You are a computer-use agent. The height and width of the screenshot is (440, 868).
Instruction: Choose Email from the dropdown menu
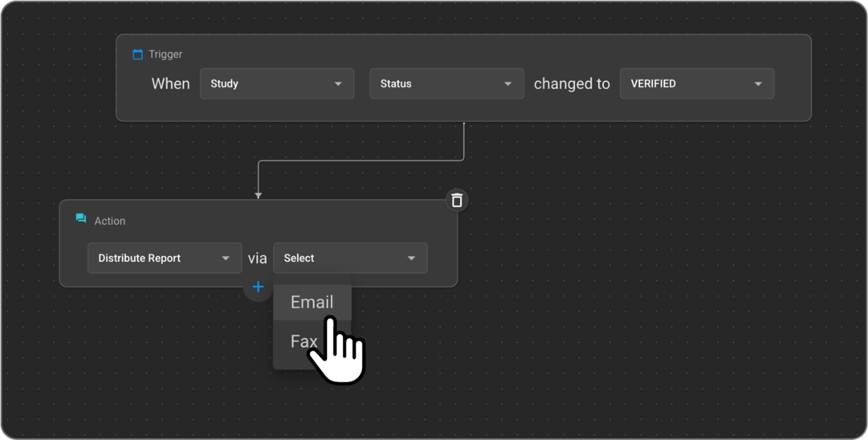pos(312,302)
